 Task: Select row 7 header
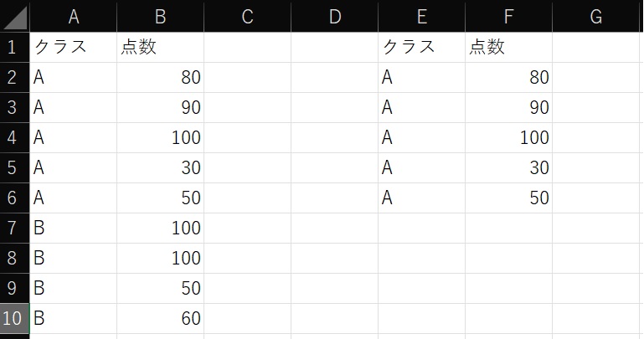tap(14, 228)
